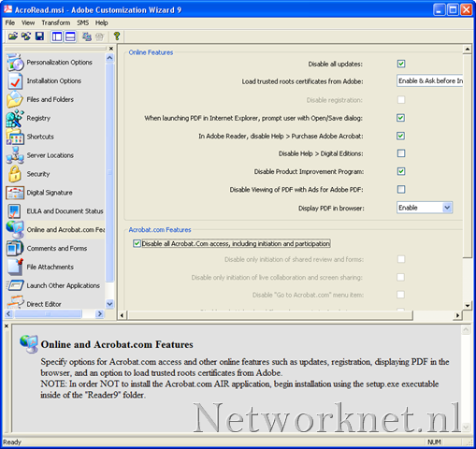This screenshot has width=476, height=449.
Task: Check Disable Viewing of PDF with Ads
Action: 401,189
